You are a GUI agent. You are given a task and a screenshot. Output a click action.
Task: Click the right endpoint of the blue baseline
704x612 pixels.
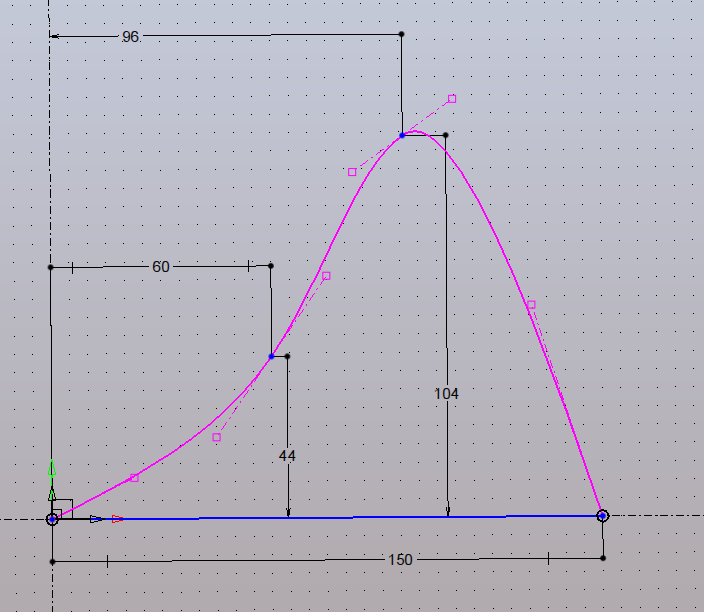pos(603,516)
